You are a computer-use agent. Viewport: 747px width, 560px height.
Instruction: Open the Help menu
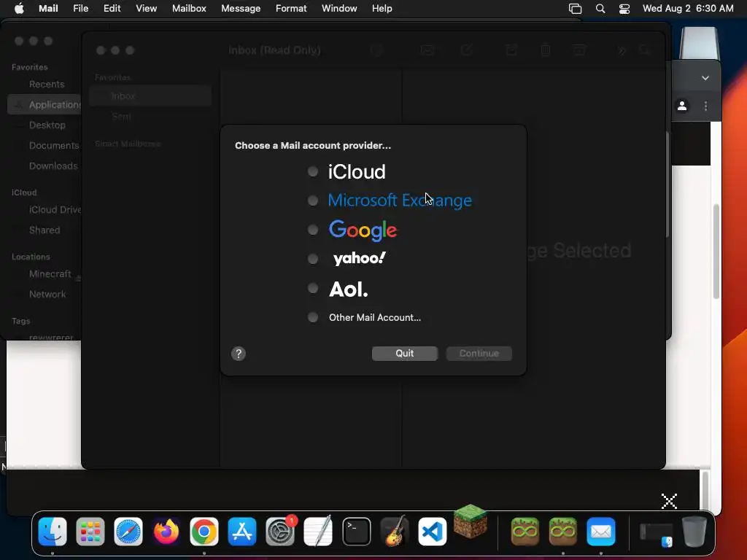click(382, 9)
